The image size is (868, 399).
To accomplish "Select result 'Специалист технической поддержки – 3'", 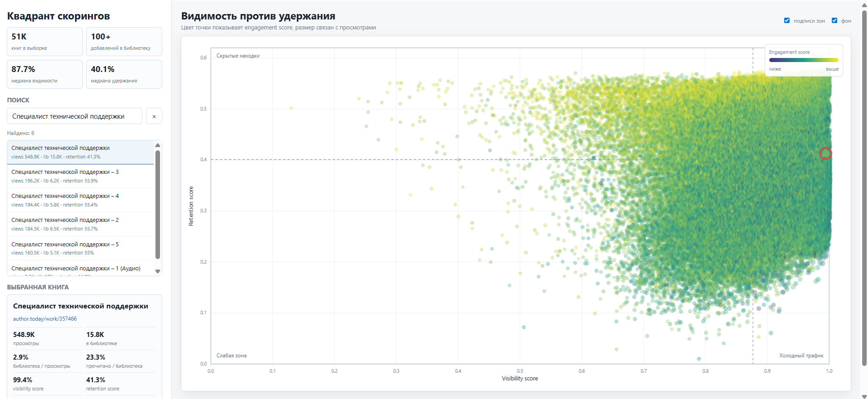I will (81, 176).
